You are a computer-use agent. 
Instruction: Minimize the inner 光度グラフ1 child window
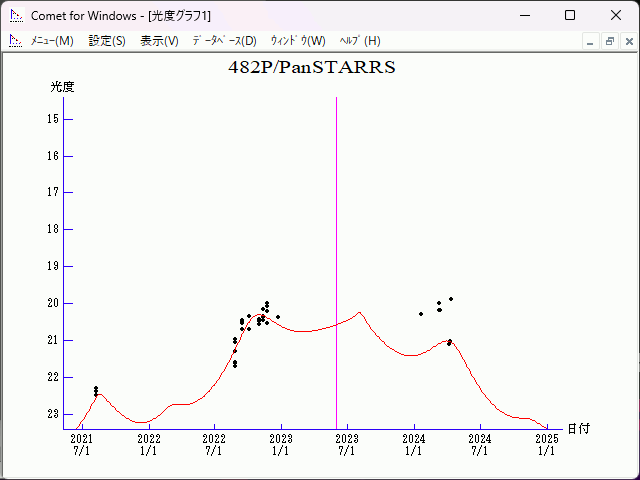coord(590,41)
